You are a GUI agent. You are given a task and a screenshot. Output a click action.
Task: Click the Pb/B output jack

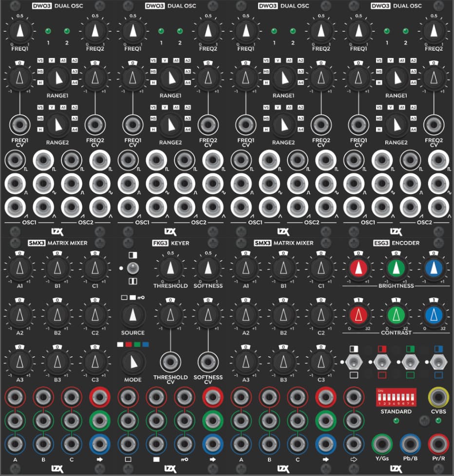tap(410, 444)
